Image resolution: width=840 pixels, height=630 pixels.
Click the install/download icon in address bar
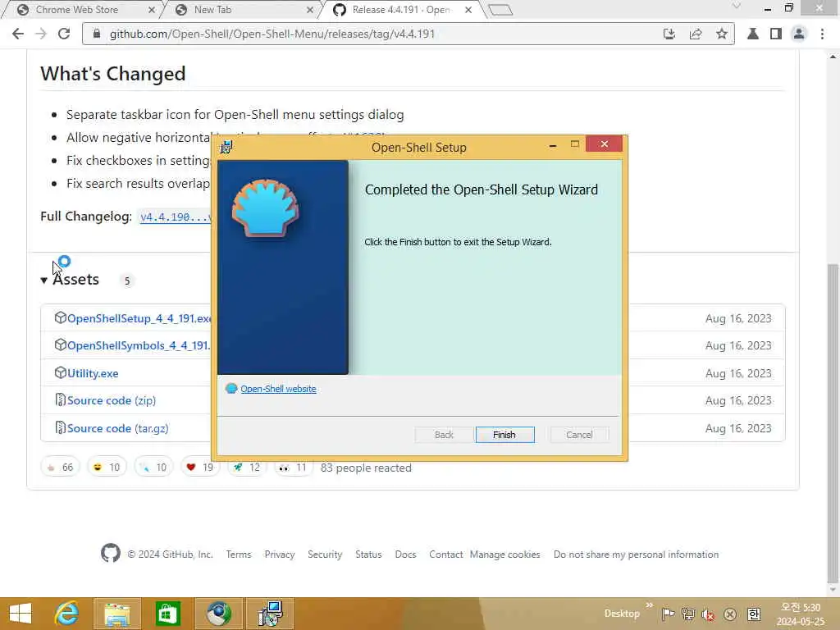[x=669, y=34]
